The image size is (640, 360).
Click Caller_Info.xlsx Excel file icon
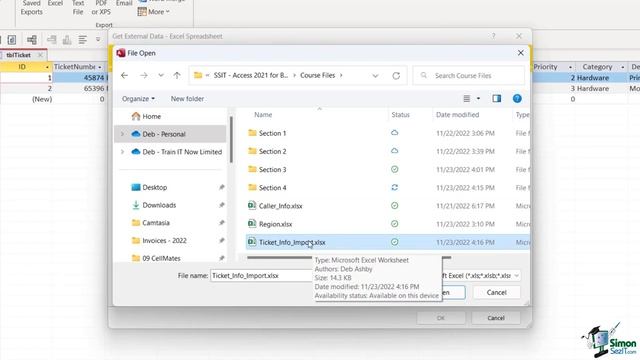point(252,205)
